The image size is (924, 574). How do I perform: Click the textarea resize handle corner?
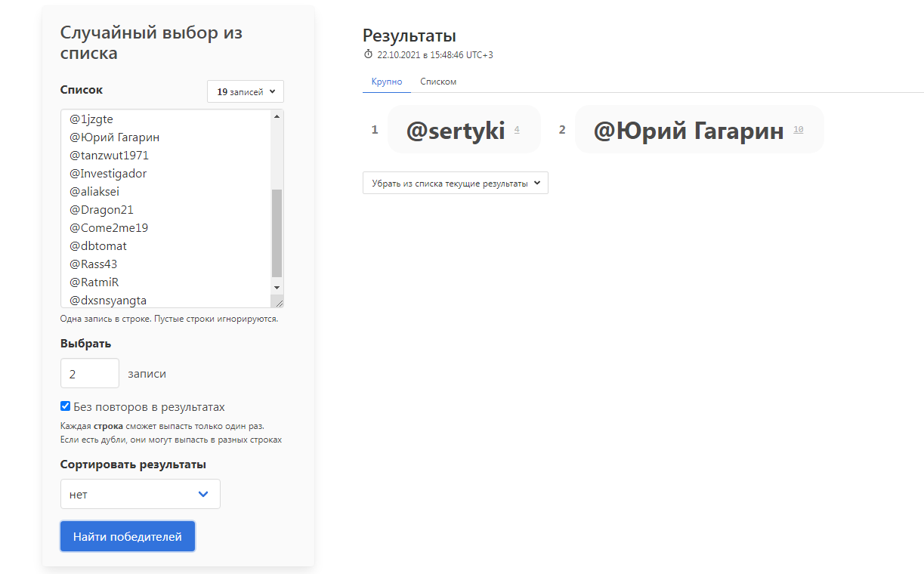pos(278,302)
